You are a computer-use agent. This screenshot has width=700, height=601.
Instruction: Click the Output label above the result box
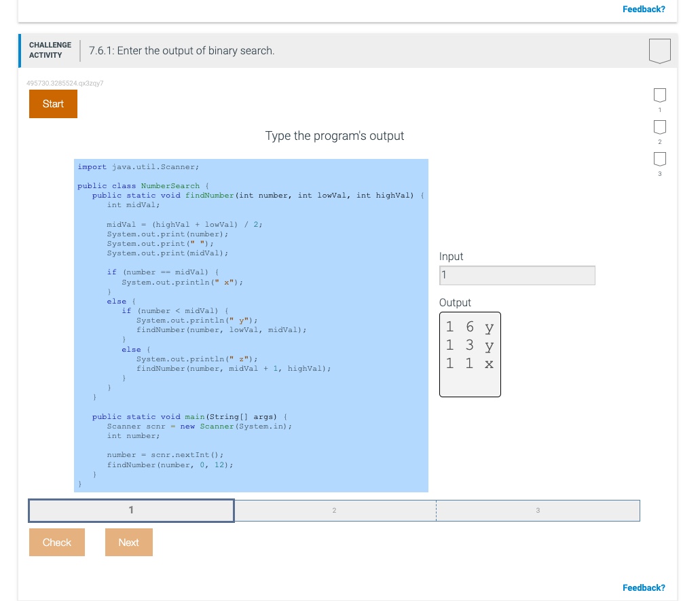coord(455,302)
